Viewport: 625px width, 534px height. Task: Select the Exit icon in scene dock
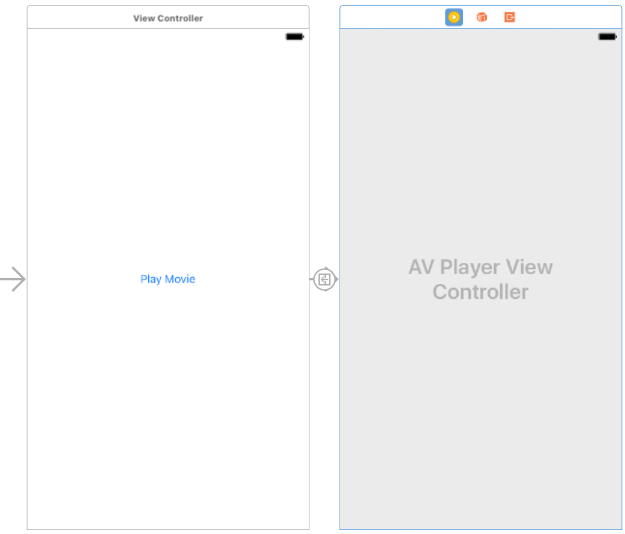510,17
